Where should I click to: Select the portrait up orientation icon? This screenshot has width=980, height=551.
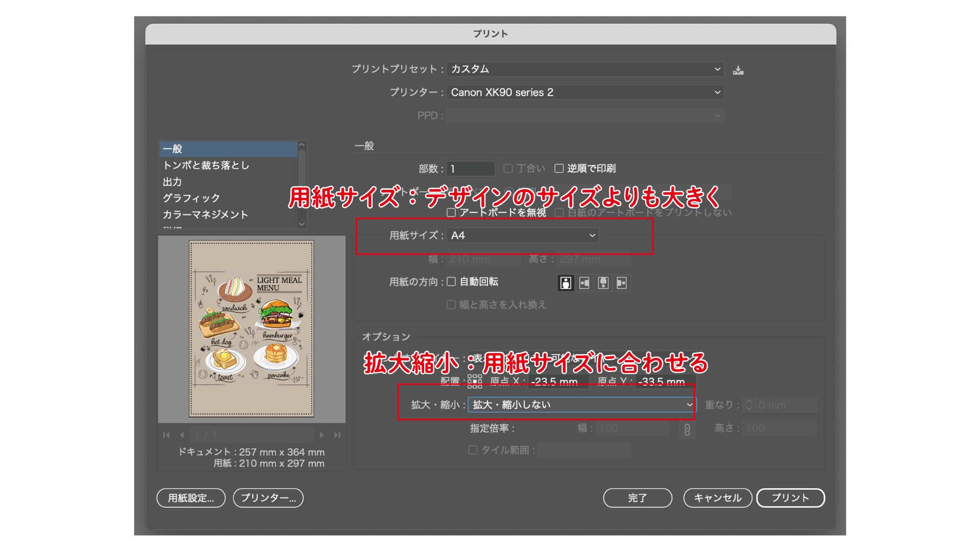[x=566, y=283]
